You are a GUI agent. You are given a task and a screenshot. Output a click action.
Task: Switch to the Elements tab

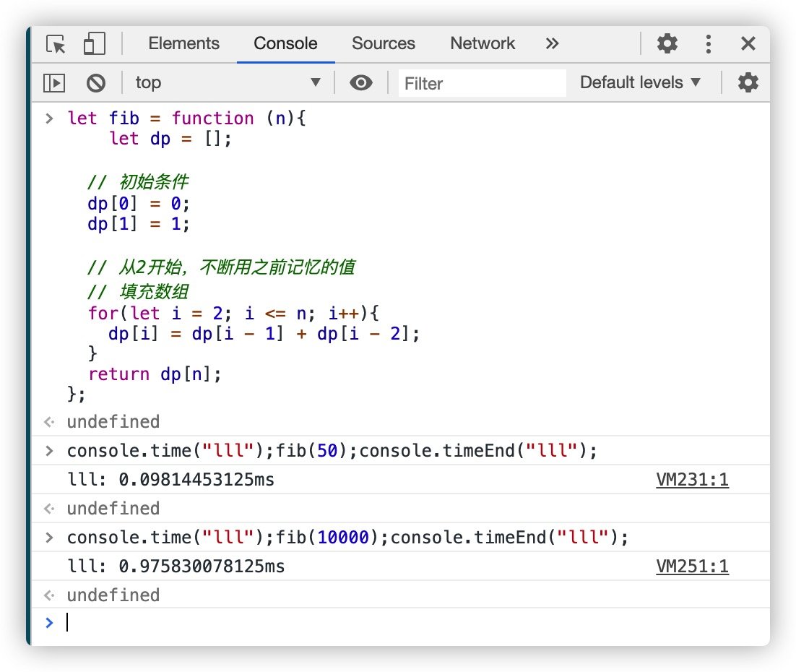183,43
